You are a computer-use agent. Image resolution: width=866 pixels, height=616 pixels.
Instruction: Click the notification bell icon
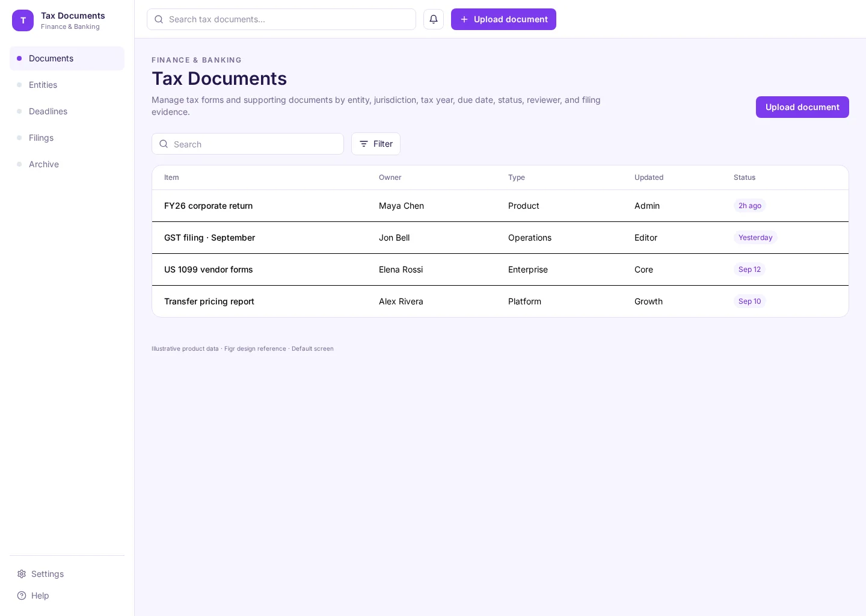pos(434,19)
